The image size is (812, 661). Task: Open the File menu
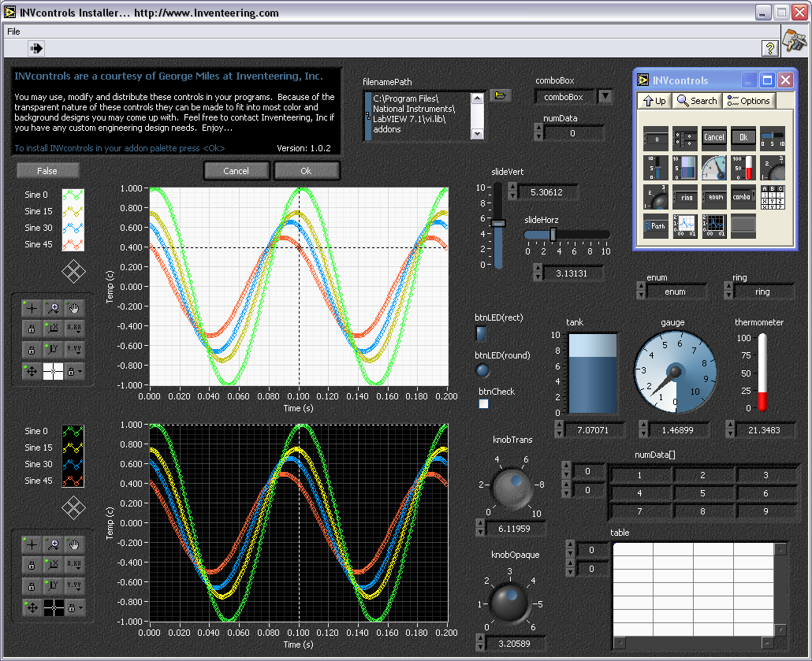tap(13, 32)
